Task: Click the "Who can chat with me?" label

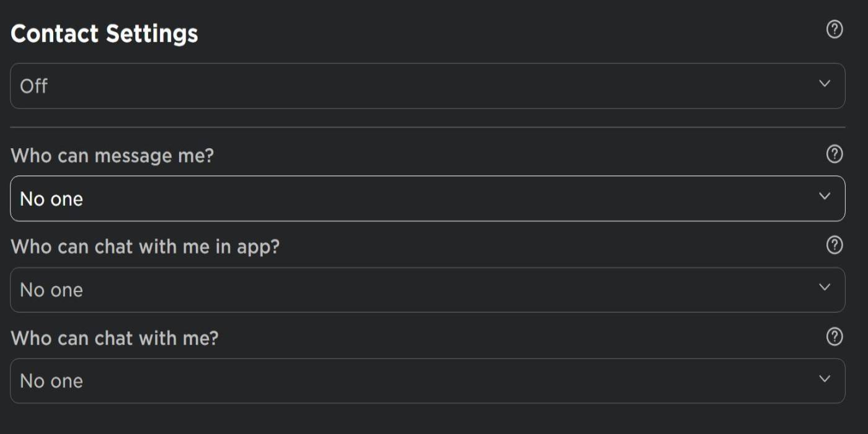Action: [x=115, y=338]
